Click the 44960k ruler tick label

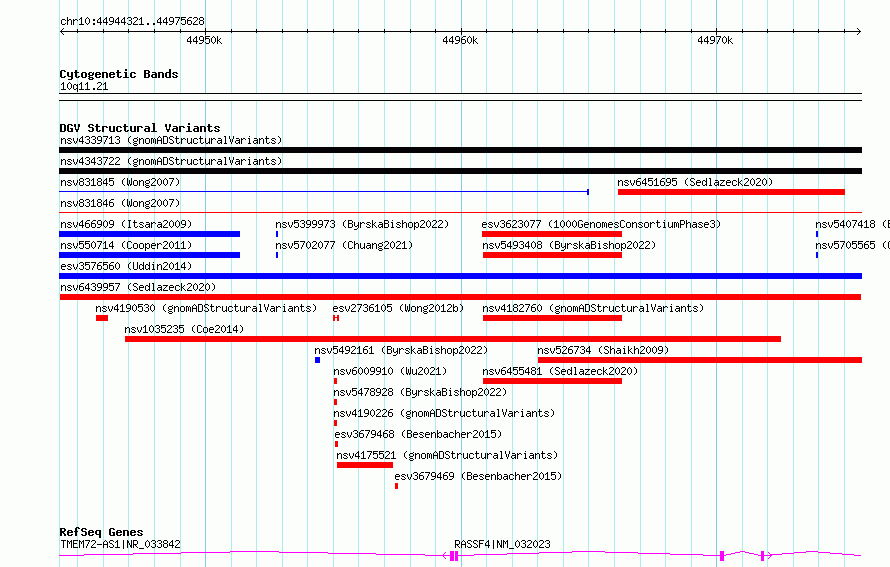(x=460, y=40)
